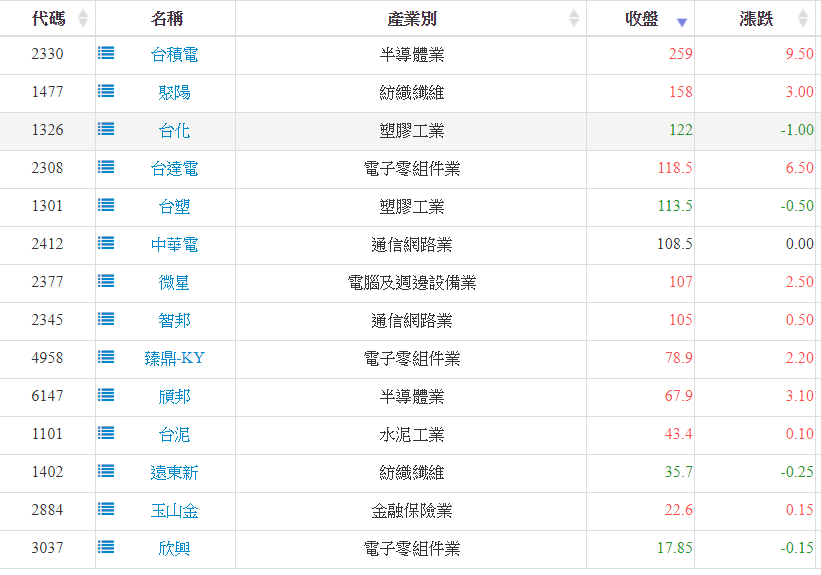The image size is (821, 575).
Task: Toggle sort order on 收盤 column
Action: click(x=682, y=20)
